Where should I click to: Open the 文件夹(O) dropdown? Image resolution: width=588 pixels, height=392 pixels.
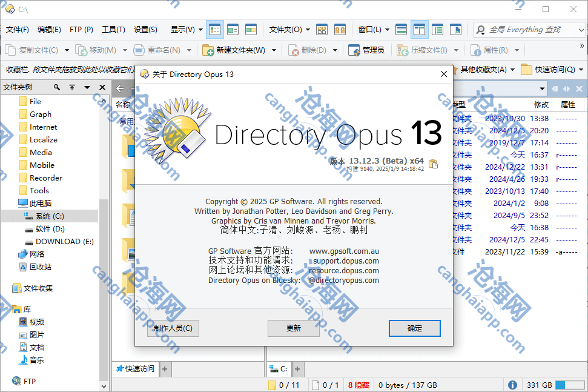[289, 29]
